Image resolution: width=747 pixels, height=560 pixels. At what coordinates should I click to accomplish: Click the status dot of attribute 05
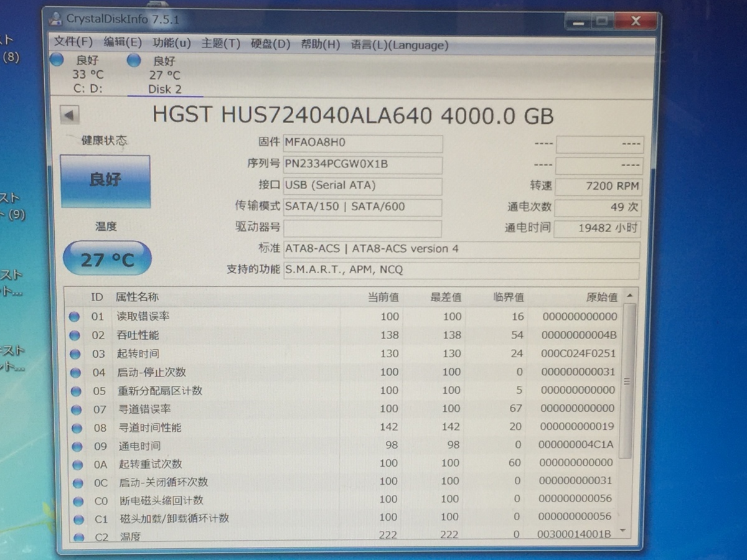76,391
